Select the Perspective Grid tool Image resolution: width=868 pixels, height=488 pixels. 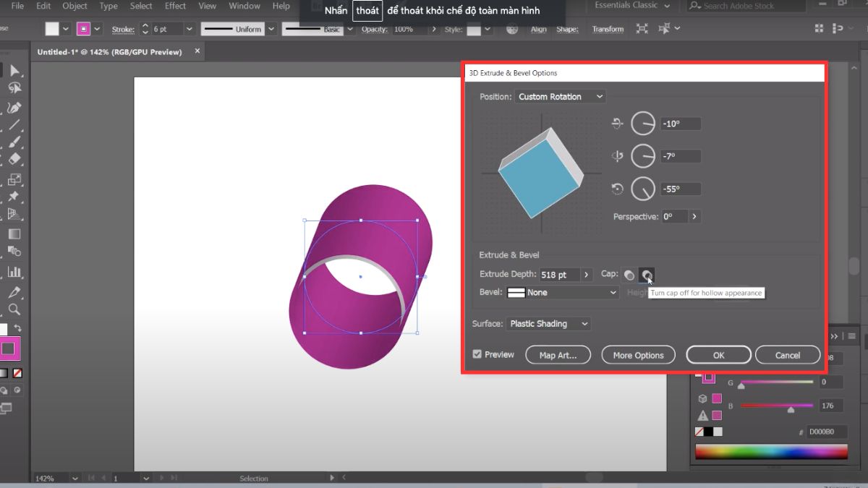tap(14, 215)
